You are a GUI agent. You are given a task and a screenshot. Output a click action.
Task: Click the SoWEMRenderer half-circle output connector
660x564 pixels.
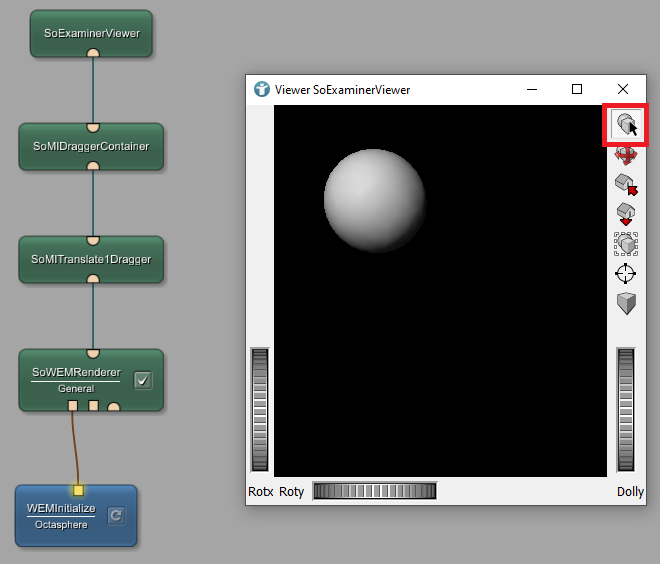point(114,407)
